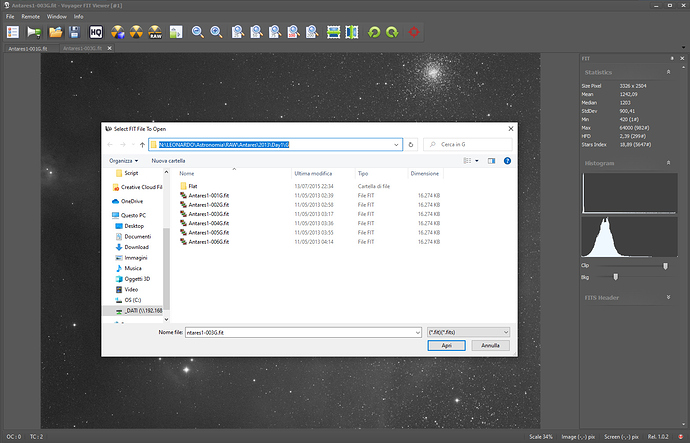Screen dimensions: 690x443
Task: Set zoom to 75 percent icon
Action: 275,32
